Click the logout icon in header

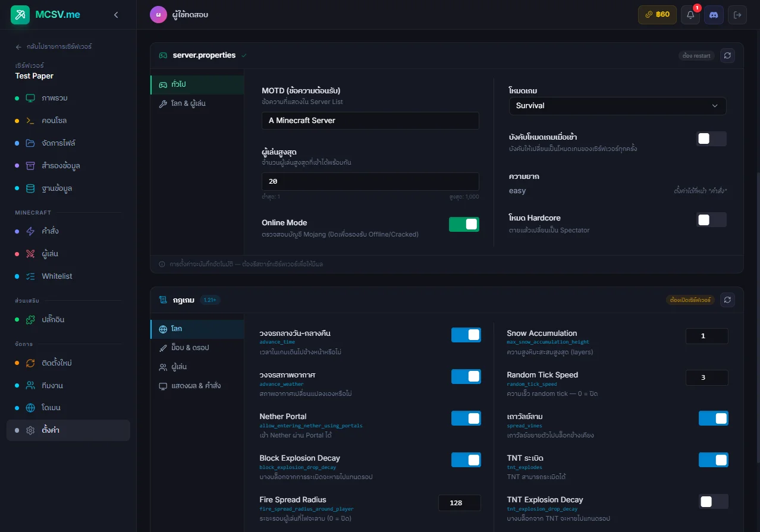pyautogui.click(x=737, y=15)
